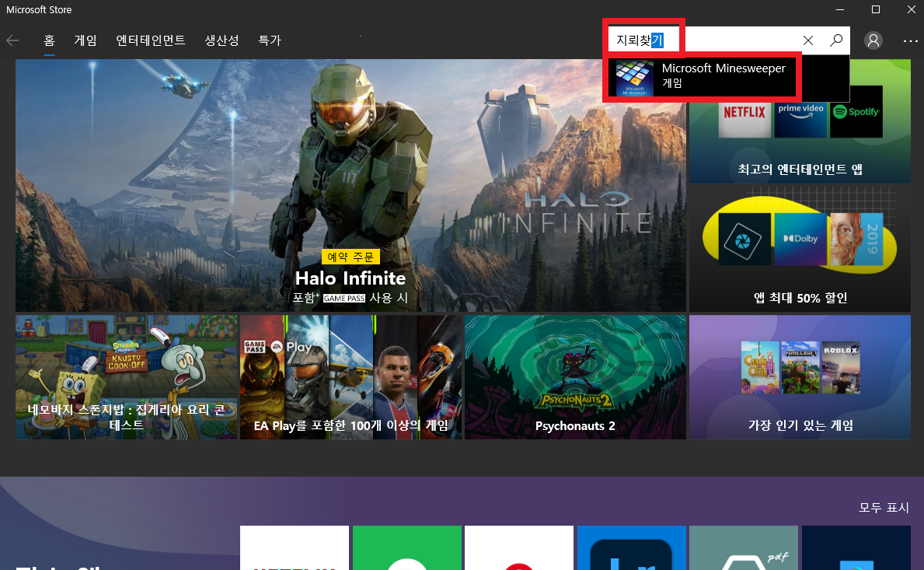Click the 예약 주문 label
924x570 pixels.
click(350, 257)
